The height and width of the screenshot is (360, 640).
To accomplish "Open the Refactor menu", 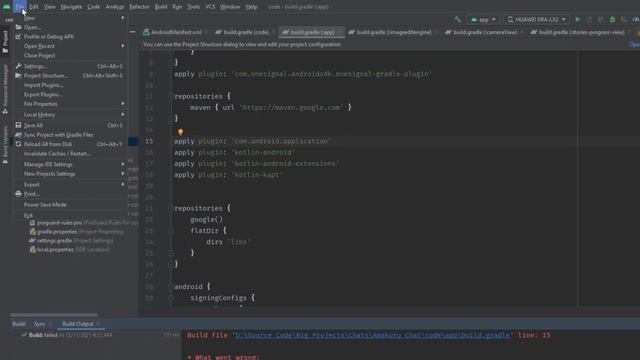I will [139, 7].
